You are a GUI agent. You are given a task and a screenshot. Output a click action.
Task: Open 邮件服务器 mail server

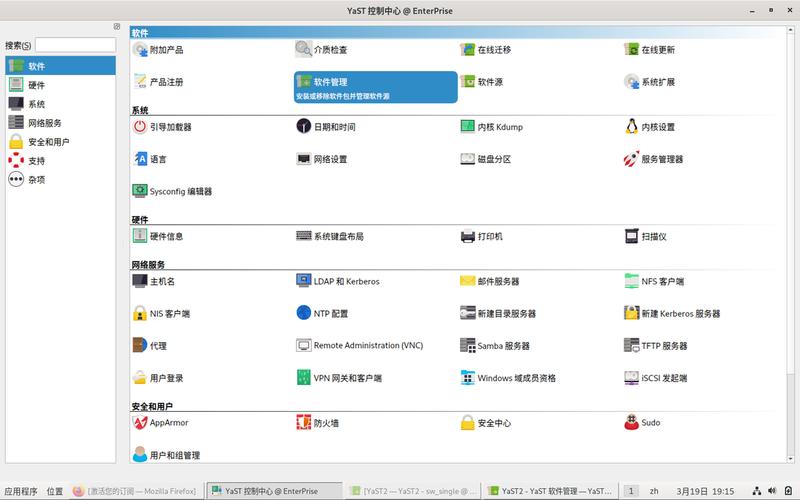489,281
